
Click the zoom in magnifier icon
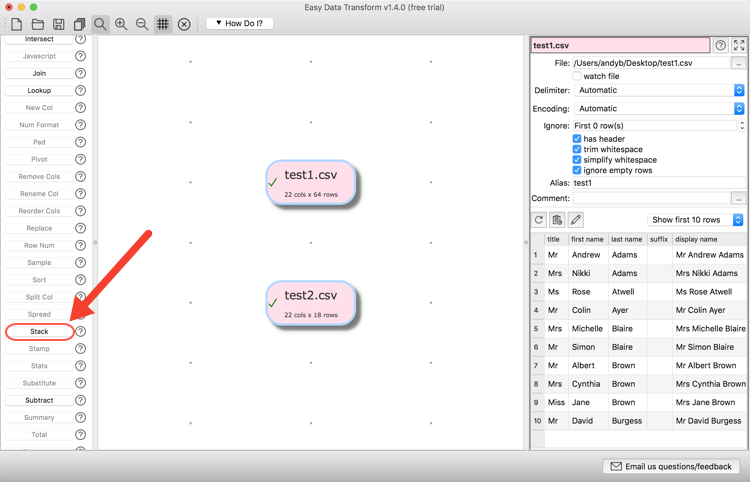pos(121,24)
